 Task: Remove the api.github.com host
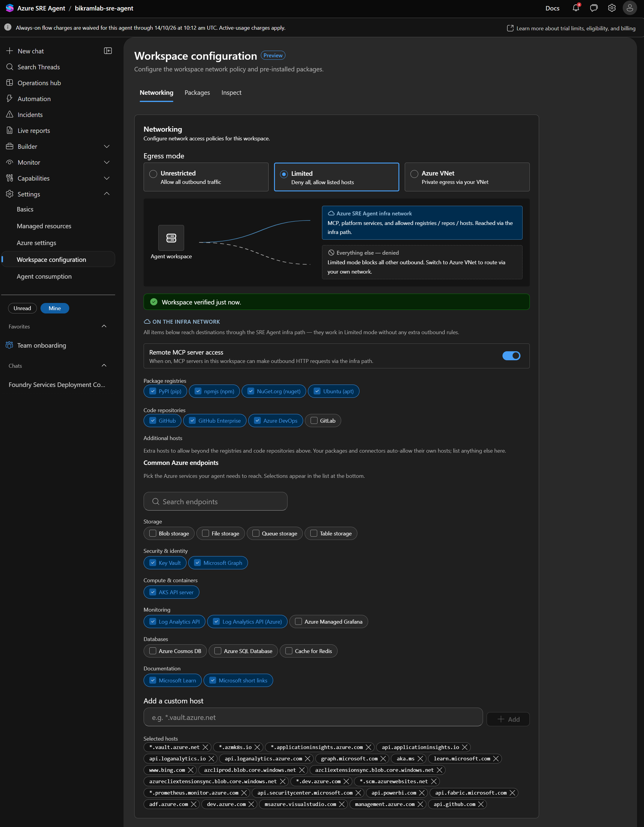coord(481,804)
